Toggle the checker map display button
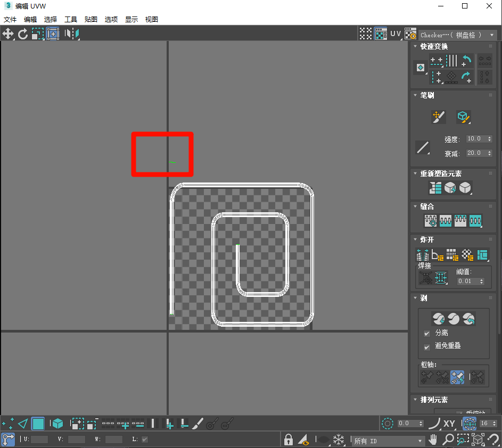This screenshot has width=502, height=448. [381, 34]
